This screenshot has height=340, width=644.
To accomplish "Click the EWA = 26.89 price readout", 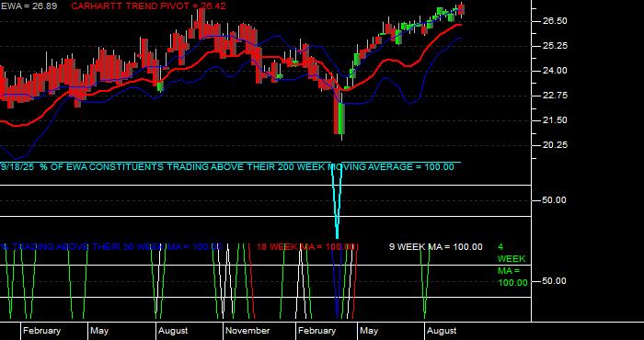I will pos(29,6).
